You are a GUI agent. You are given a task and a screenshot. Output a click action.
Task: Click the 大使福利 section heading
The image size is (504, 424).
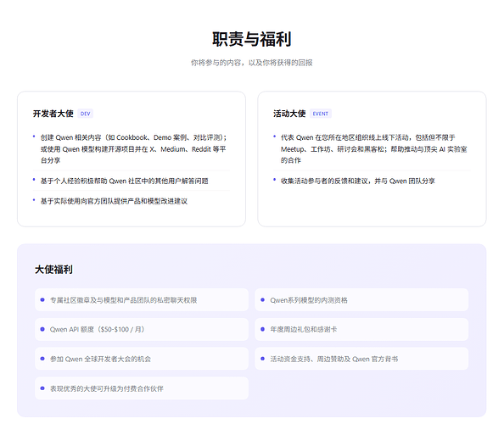click(53, 269)
